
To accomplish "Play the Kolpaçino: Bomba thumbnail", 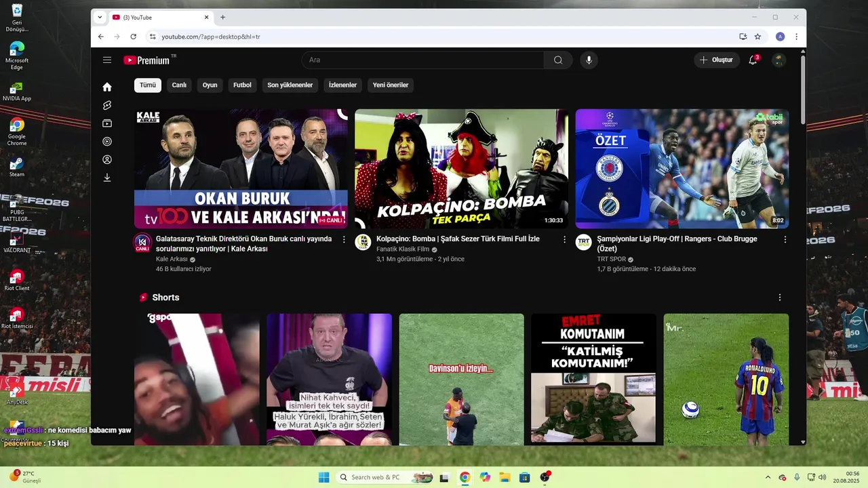I will [462, 169].
